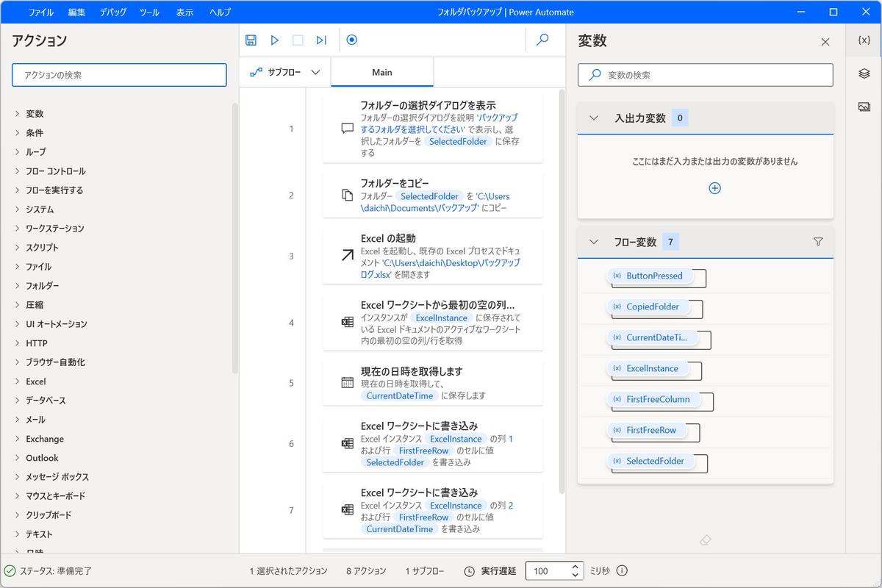This screenshot has width=882, height=588.
Task: Select the フォルダーをコピー action step
Action: (433, 195)
